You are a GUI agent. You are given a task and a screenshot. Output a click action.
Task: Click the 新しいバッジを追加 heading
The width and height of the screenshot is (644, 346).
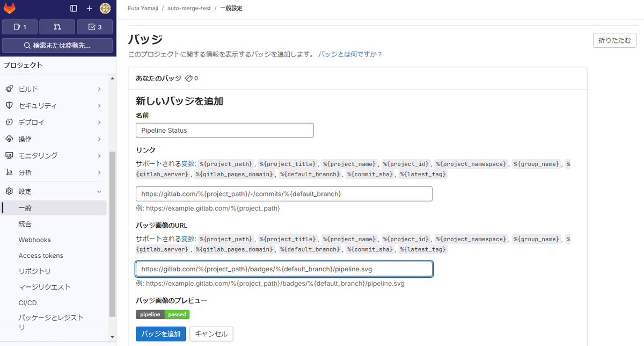[x=179, y=101]
